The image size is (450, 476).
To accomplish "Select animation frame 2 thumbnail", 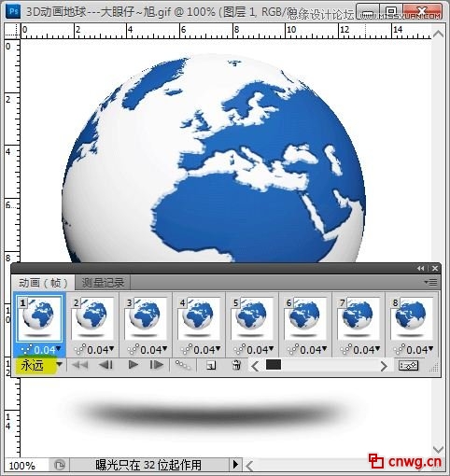I will click(x=92, y=318).
